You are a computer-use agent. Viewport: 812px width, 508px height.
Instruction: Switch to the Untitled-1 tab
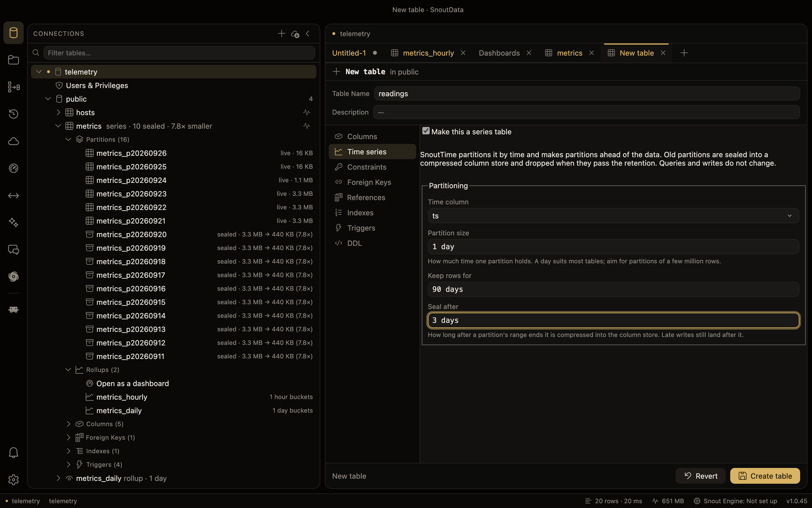click(349, 53)
